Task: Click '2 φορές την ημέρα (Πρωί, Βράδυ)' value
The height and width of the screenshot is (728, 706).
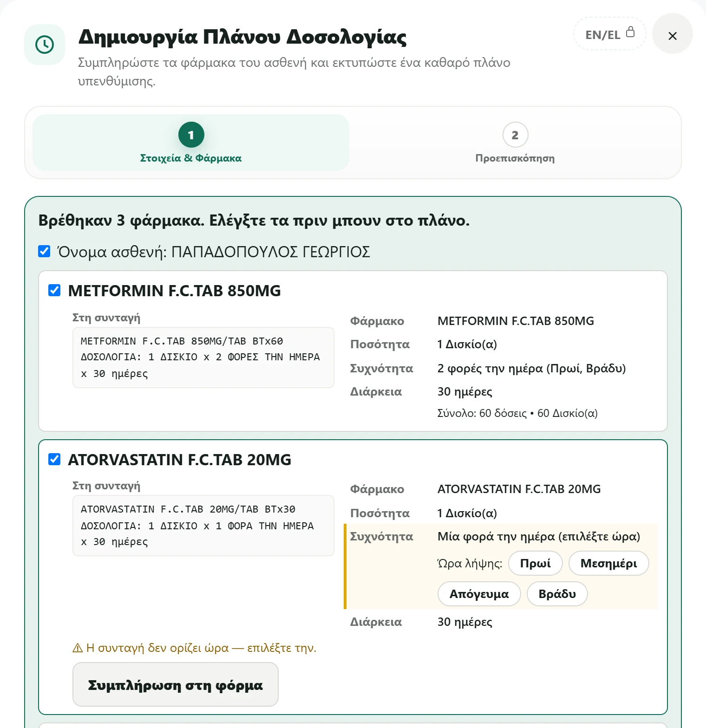Action: point(531,368)
